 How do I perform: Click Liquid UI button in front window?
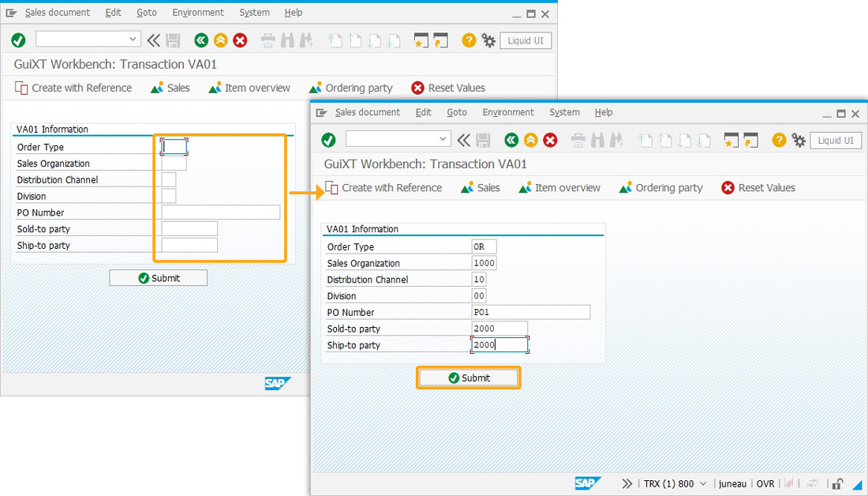836,141
